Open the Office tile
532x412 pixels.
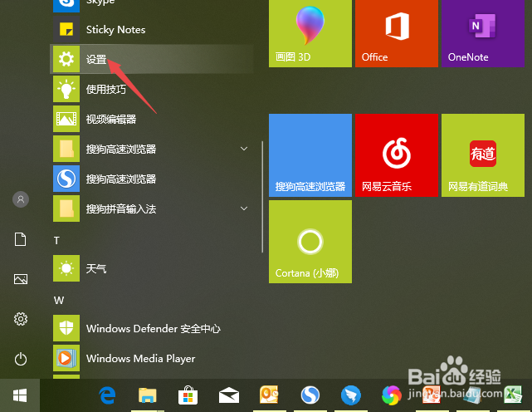(x=396, y=33)
